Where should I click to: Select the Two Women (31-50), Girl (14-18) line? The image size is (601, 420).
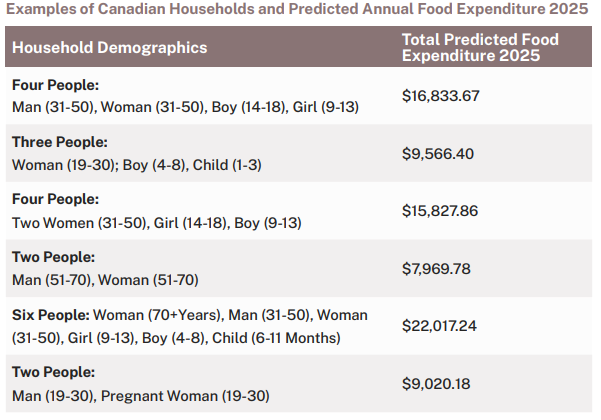156,222
